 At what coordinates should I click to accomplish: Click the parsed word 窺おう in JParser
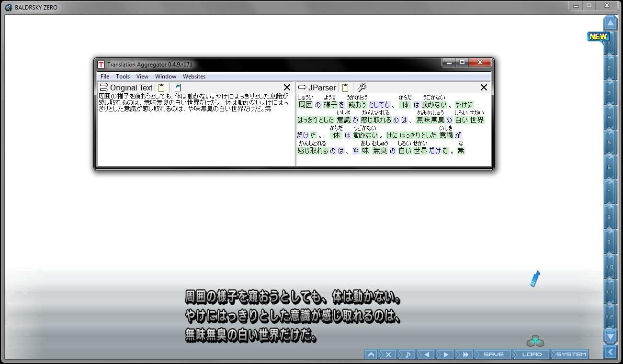[x=357, y=105]
